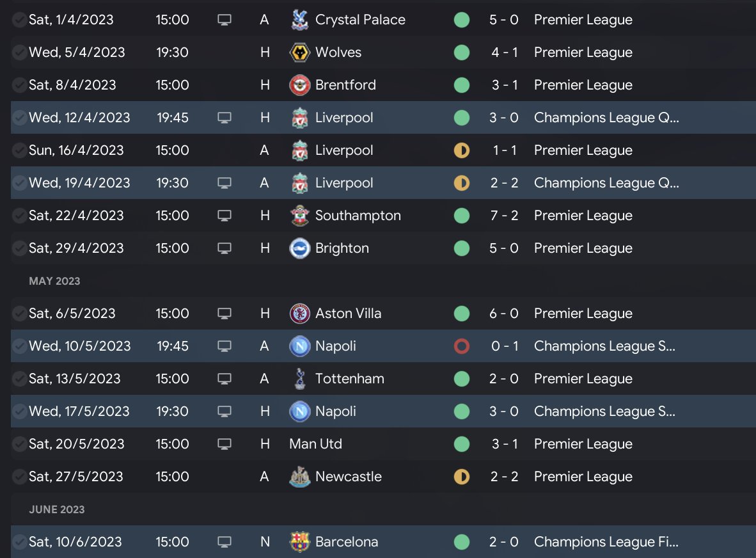Click the check circle beside Sat, 10/6/2023
The width and height of the screenshot is (756, 558).
pyautogui.click(x=19, y=542)
